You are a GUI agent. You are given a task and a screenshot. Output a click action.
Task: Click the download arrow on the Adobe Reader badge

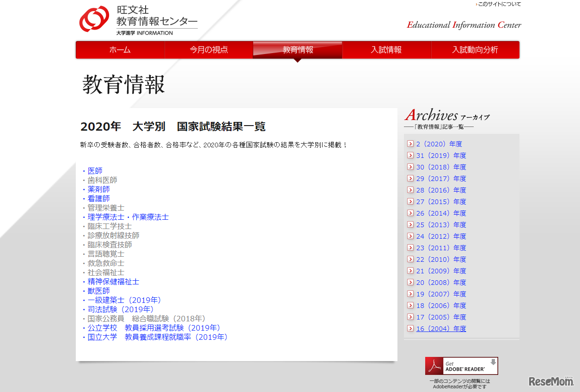tap(493, 363)
